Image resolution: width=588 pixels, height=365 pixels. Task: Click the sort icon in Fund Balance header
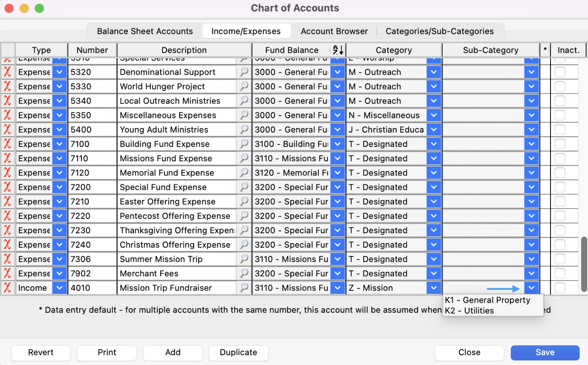[x=338, y=50]
